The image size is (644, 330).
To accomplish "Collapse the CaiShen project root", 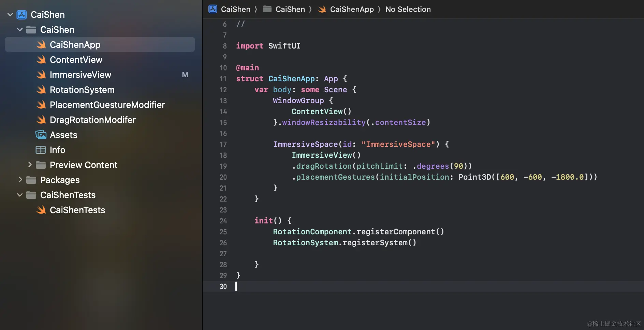I will (x=10, y=15).
